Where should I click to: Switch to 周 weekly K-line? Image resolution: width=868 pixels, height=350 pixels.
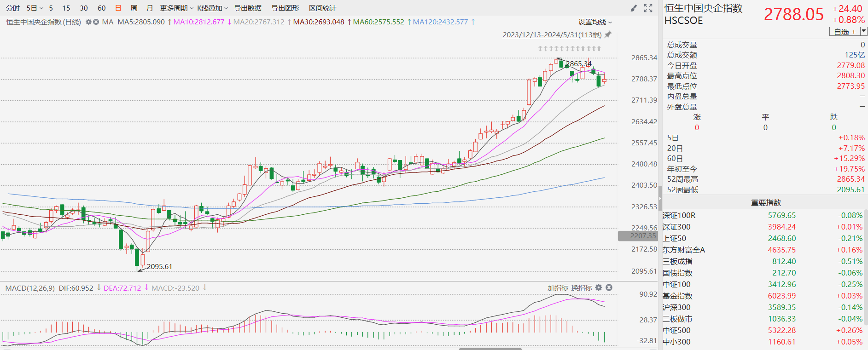click(134, 8)
